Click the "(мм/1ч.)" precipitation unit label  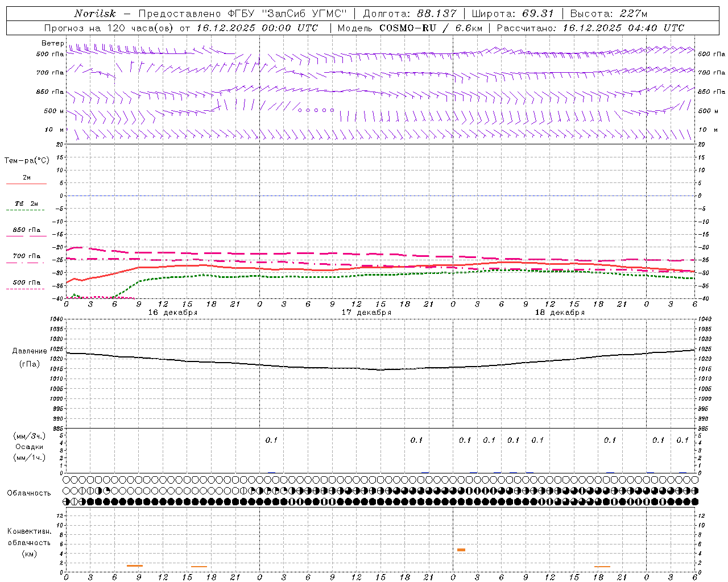click(30, 458)
